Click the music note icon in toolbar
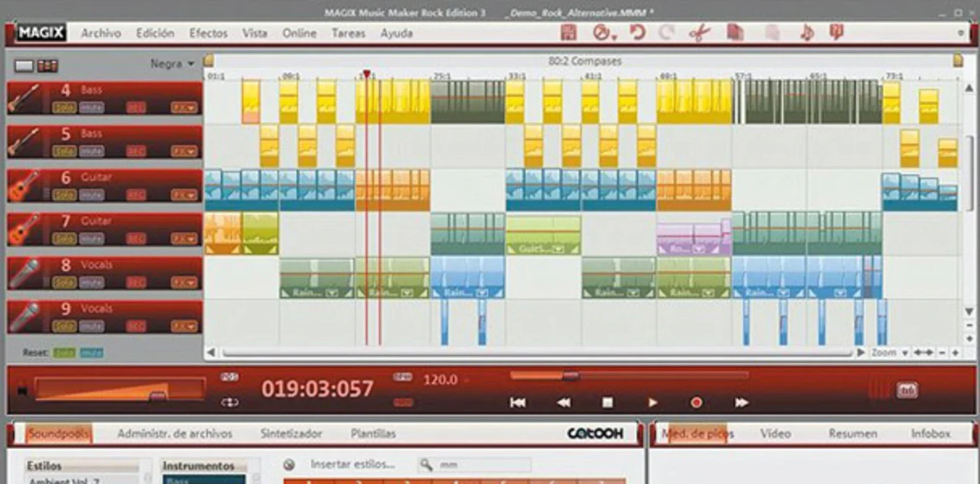 (806, 33)
